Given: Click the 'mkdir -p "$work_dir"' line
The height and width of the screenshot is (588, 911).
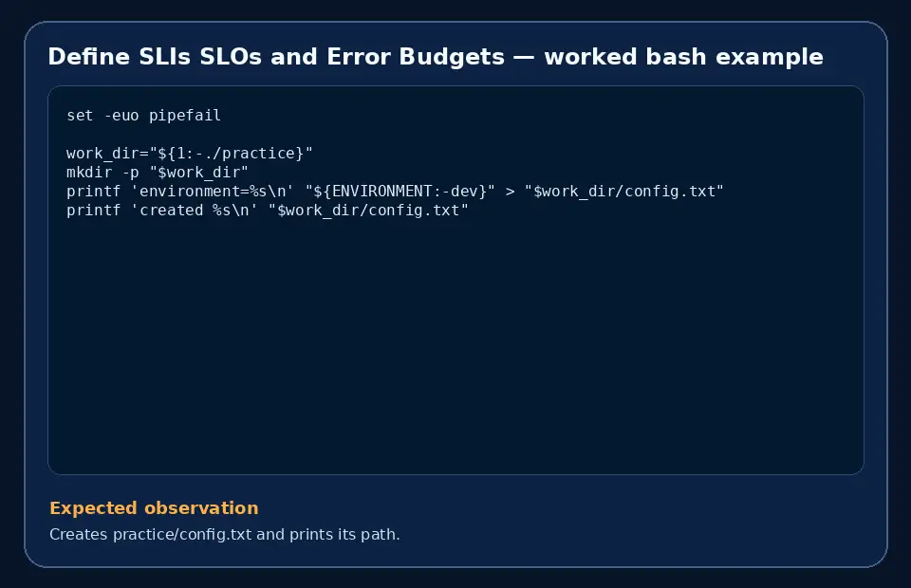Looking at the screenshot, I should coord(158,173).
